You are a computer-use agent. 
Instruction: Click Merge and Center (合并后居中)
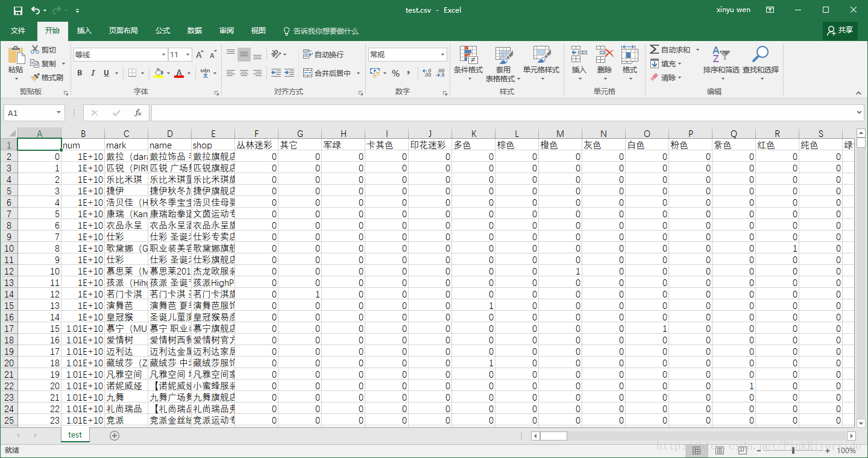point(328,73)
